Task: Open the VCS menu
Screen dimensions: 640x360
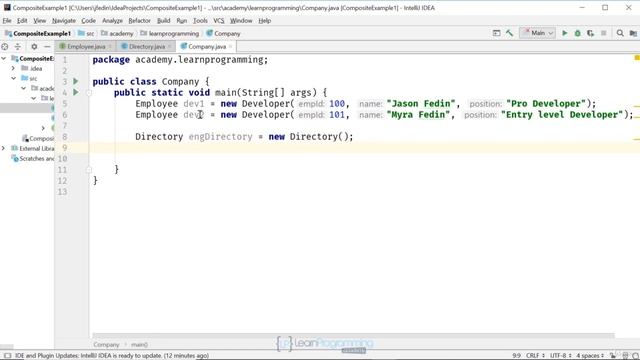Action: pyautogui.click(x=218, y=20)
